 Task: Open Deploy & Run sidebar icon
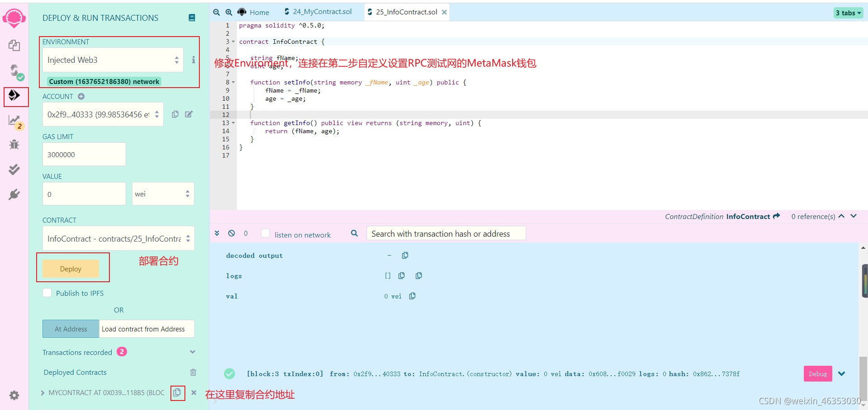(14, 95)
